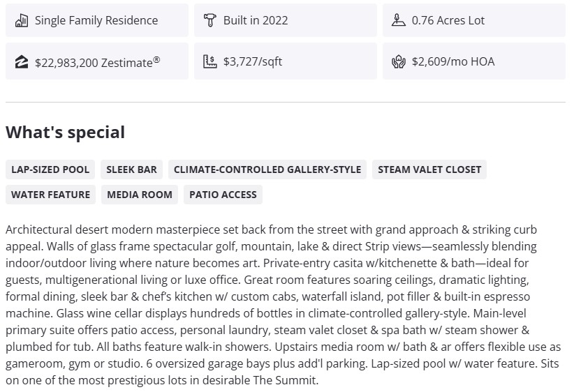Click the $2,609/mo HOA fact
Viewport: 574px width, 392px height.
[x=453, y=61]
